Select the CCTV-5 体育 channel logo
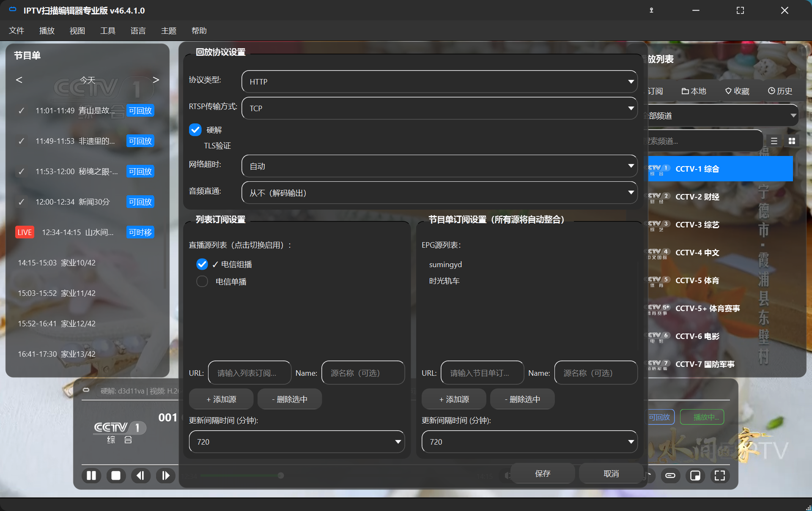 coord(659,281)
